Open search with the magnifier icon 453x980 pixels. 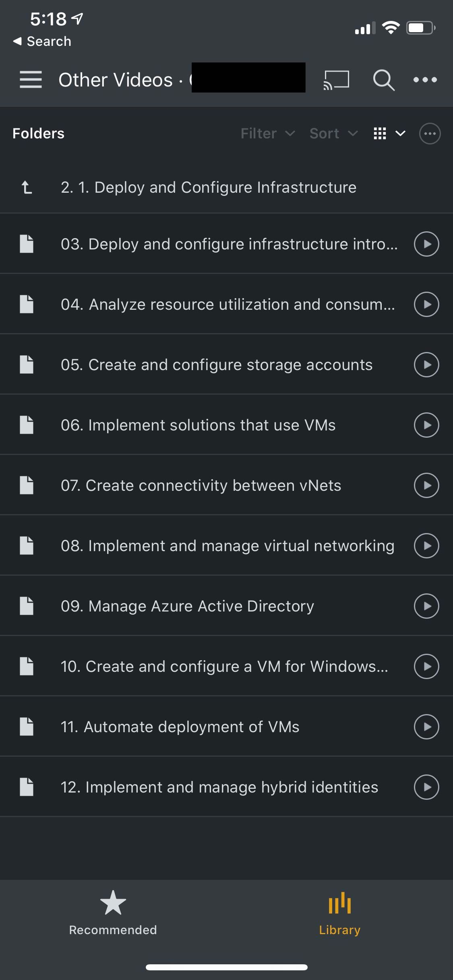click(x=383, y=80)
